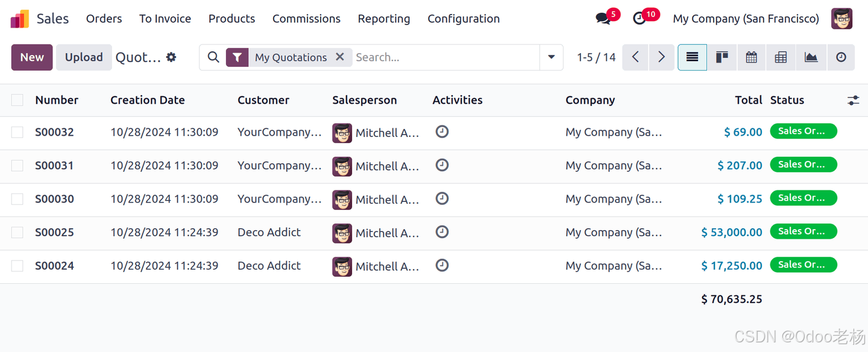Click the activity clock for S00030
Viewport: 868px width, 352px height.
click(442, 198)
